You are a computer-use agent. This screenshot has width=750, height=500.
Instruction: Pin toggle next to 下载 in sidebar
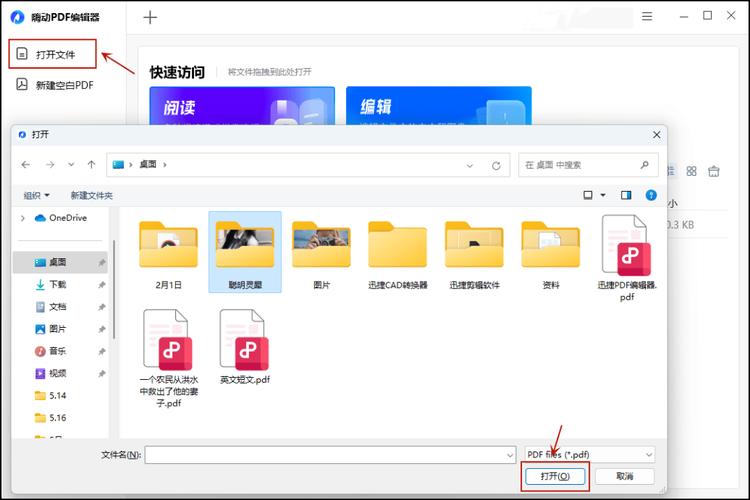101,285
